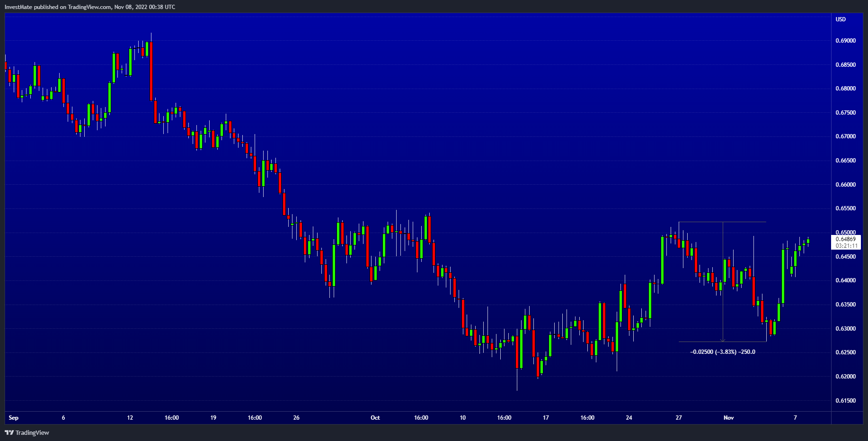Click the Oct time axis label
The height and width of the screenshot is (441, 868).
pos(375,418)
